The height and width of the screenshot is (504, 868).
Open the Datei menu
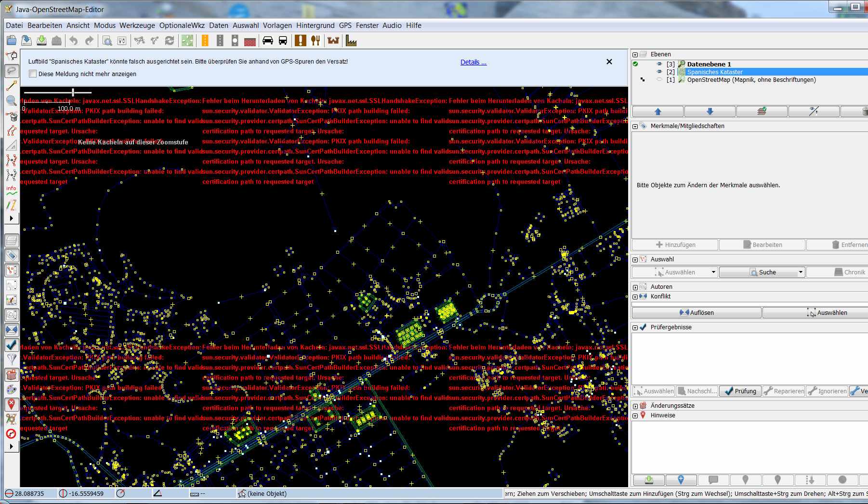14,26
